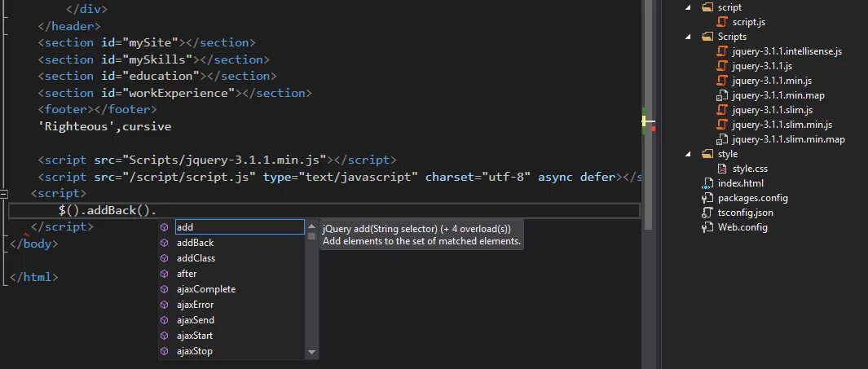The image size is (868, 369).
Task: Click the editor vertical scrollbar thumb
Action: pos(649,115)
